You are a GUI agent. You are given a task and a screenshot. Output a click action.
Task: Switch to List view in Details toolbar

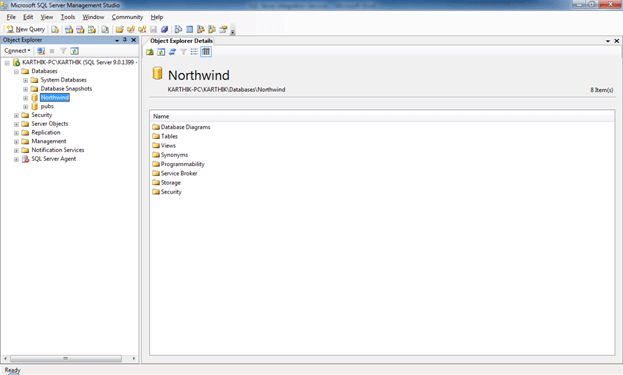(194, 52)
